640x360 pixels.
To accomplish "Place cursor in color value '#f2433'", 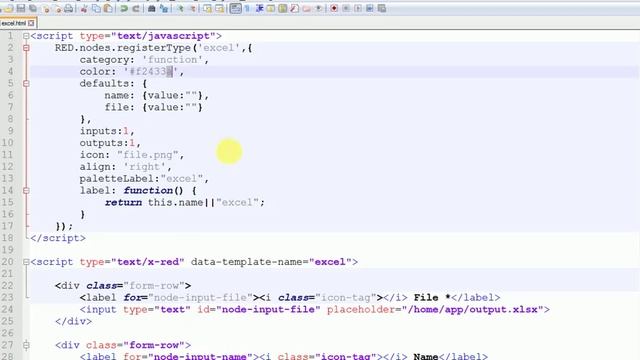I will [x=151, y=71].
